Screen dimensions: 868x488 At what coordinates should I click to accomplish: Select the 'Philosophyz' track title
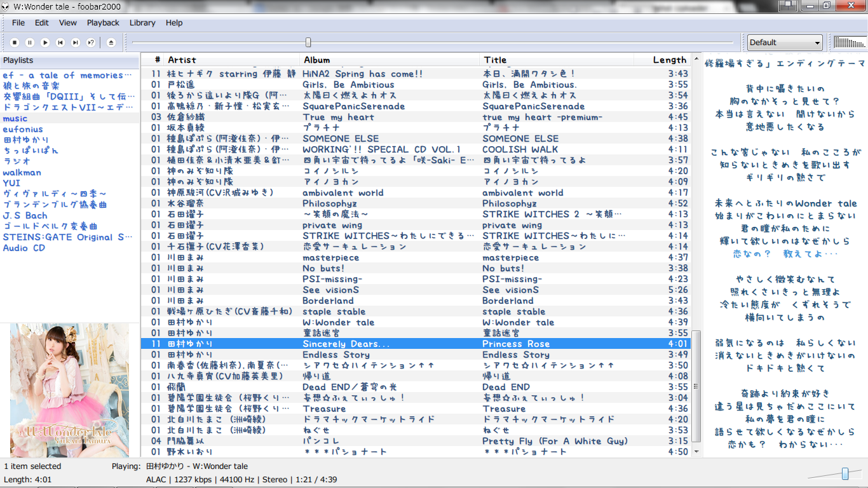tap(509, 203)
